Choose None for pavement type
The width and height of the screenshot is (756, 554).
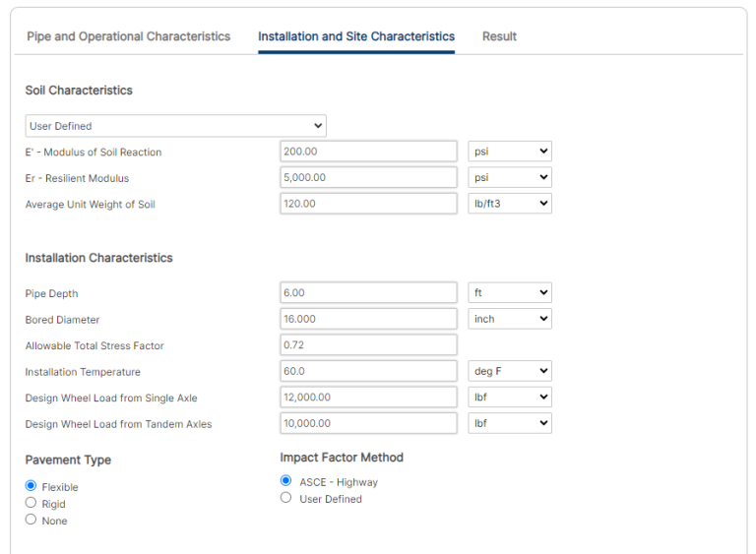pyautogui.click(x=31, y=520)
